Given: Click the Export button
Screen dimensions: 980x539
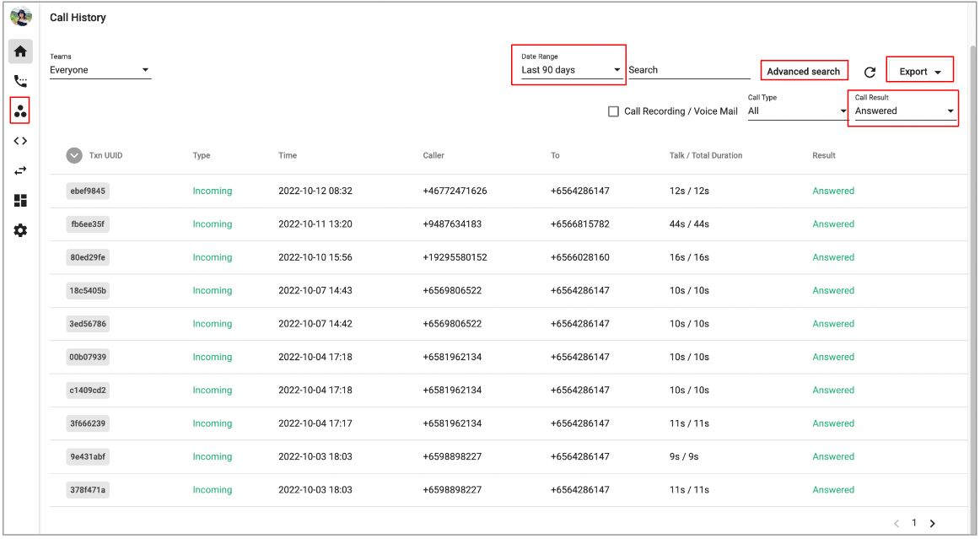Looking at the screenshot, I should (919, 72).
